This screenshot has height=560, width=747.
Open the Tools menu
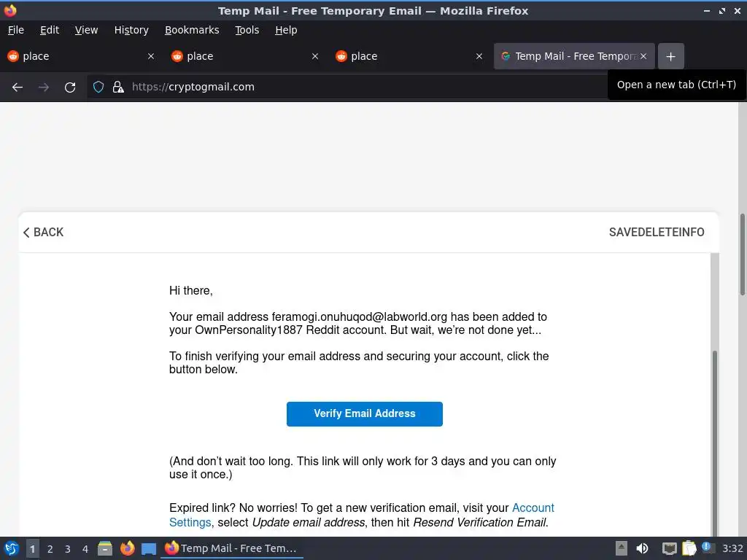247,30
